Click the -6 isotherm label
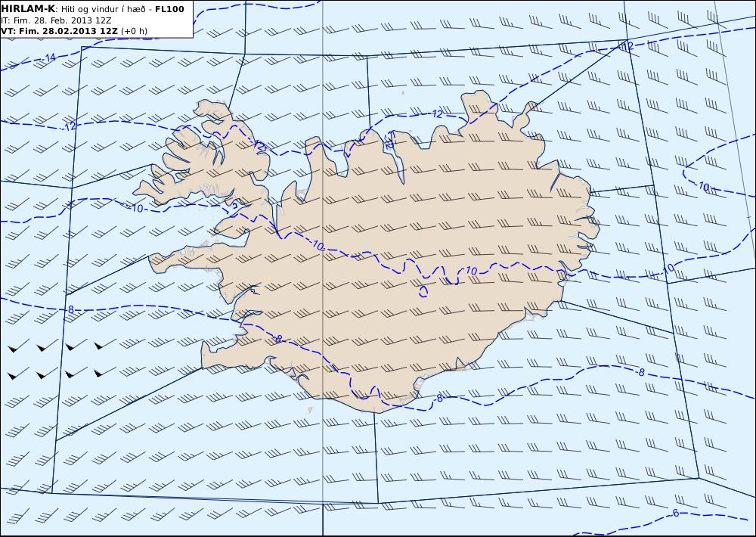756x537 pixels. coord(674,514)
